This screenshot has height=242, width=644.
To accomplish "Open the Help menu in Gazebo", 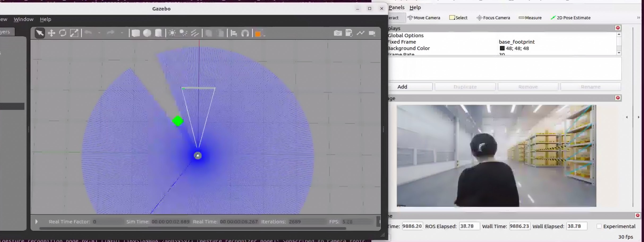I will click(x=45, y=19).
